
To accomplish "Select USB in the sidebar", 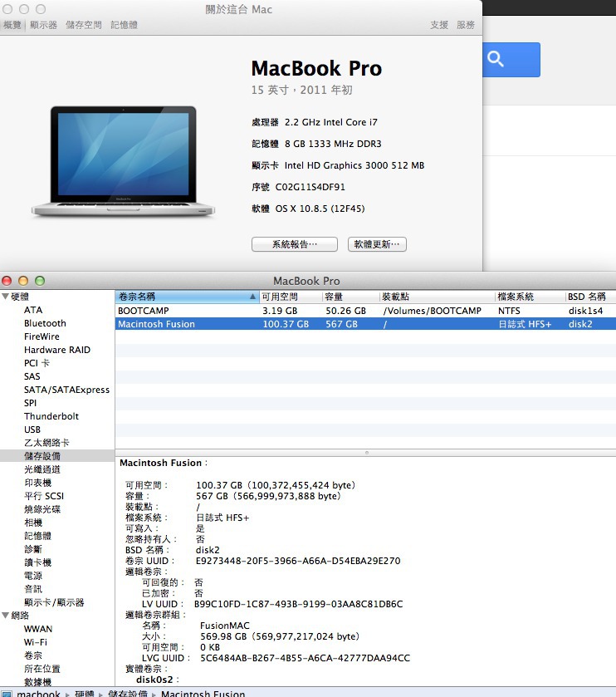I will [32, 429].
